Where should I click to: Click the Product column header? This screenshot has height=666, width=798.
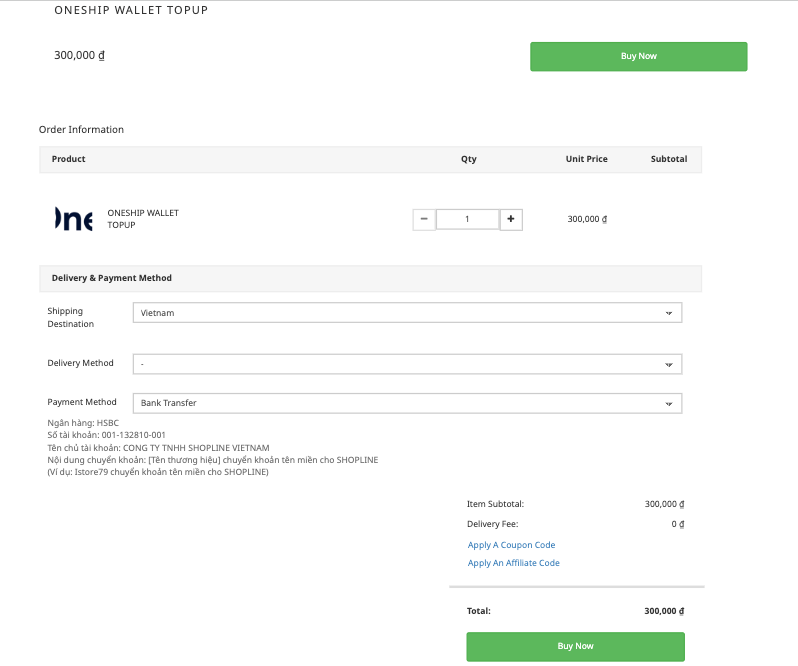coord(68,159)
